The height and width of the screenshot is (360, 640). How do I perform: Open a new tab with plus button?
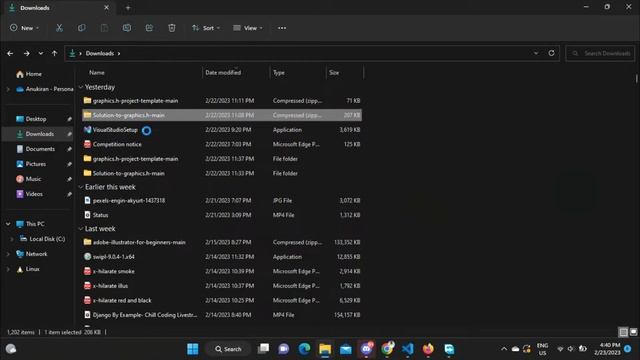pyautogui.click(x=128, y=7)
